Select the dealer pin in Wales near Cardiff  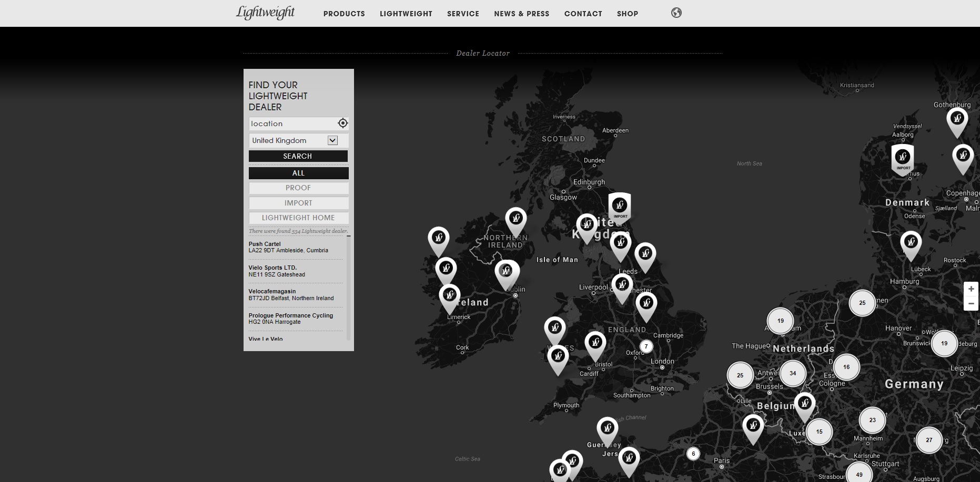(x=558, y=360)
